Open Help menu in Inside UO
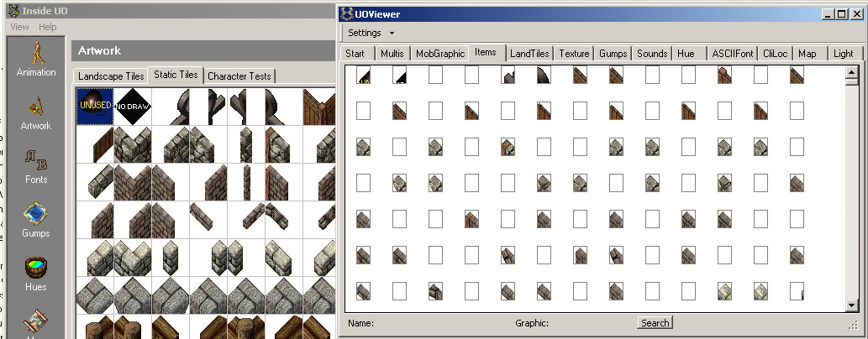868x339 pixels. (x=48, y=27)
